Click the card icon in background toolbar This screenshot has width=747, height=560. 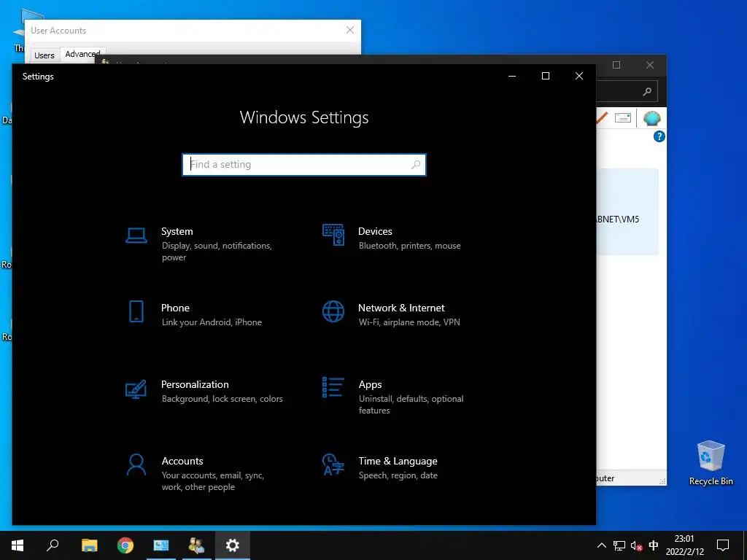pos(623,117)
